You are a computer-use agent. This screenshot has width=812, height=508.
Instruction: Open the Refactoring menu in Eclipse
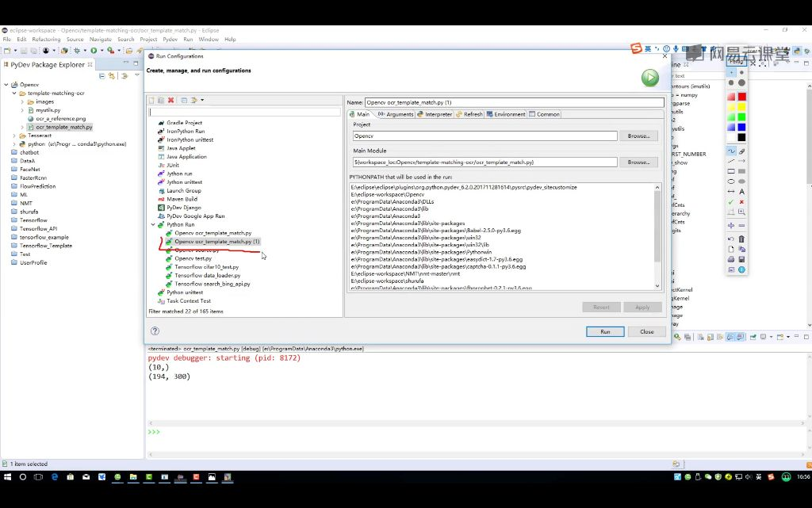[x=46, y=40]
